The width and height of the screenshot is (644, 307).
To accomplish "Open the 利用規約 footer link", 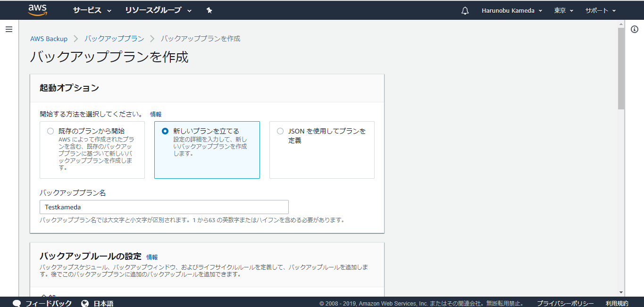I will (617, 303).
